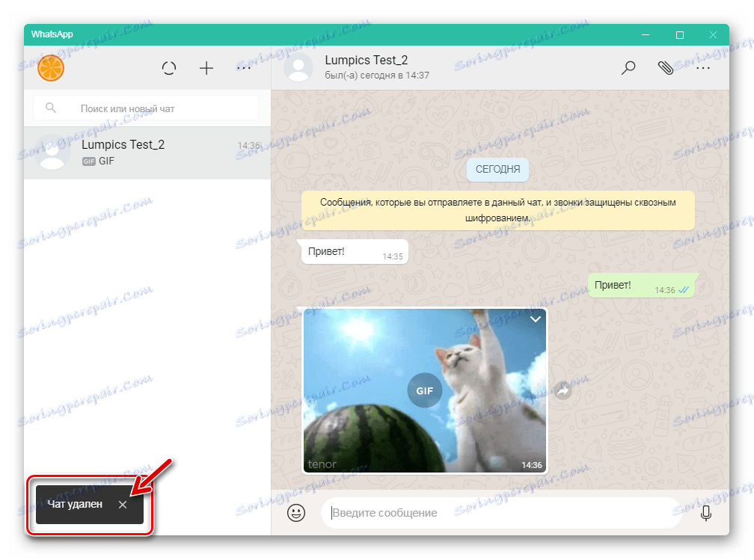Start a new chat with plus icon
The image size is (754, 560).
point(206,68)
